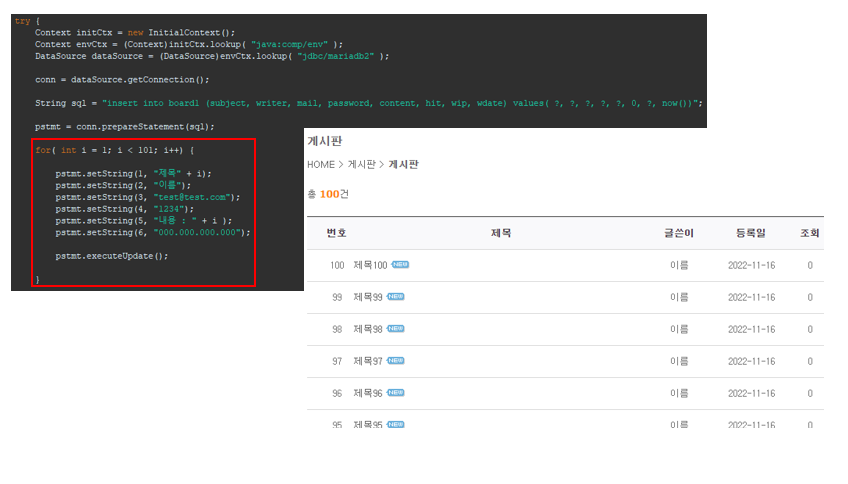Screen dimensions: 848x484
Task: Click the setString(1, "제목" + i) line
Action: pos(133,174)
